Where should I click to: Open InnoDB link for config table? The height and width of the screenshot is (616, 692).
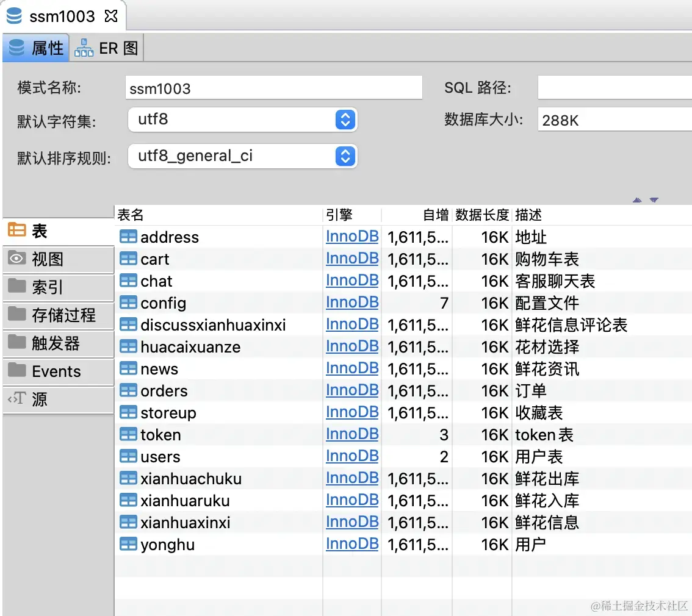click(352, 303)
